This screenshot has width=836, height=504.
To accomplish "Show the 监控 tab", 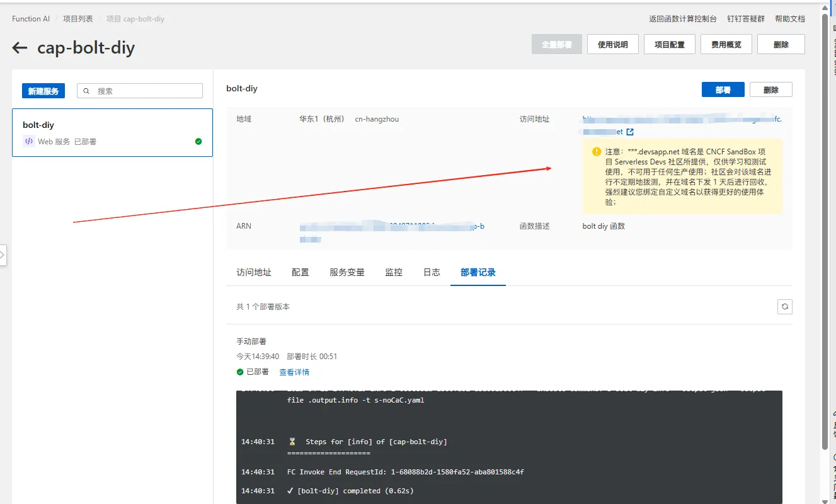I will tap(394, 272).
